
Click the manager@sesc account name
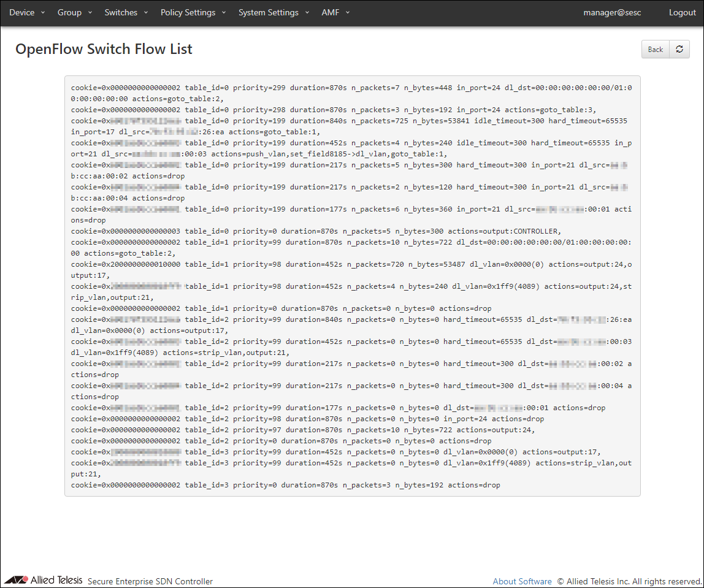click(x=612, y=12)
